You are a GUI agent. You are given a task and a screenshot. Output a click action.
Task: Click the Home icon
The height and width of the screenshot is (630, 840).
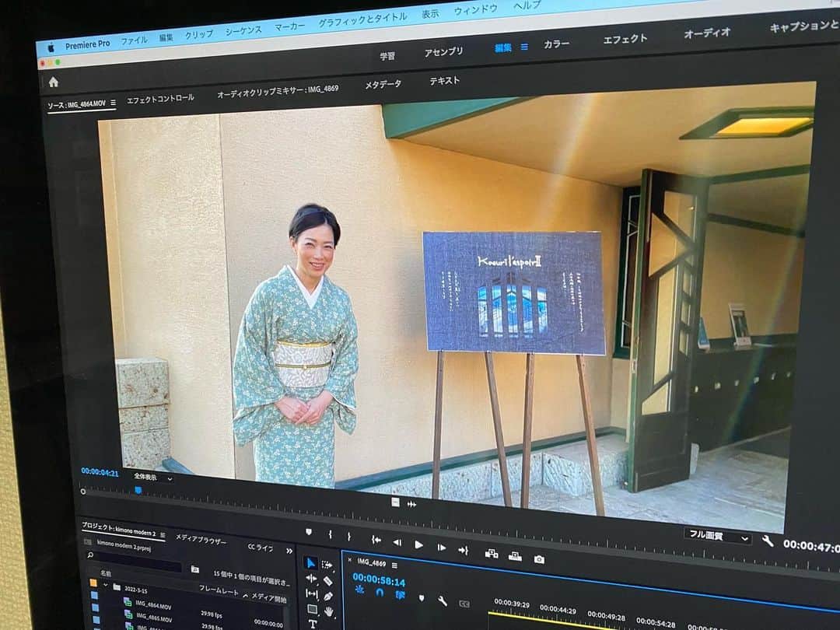pyautogui.click(x=54, y=82)
